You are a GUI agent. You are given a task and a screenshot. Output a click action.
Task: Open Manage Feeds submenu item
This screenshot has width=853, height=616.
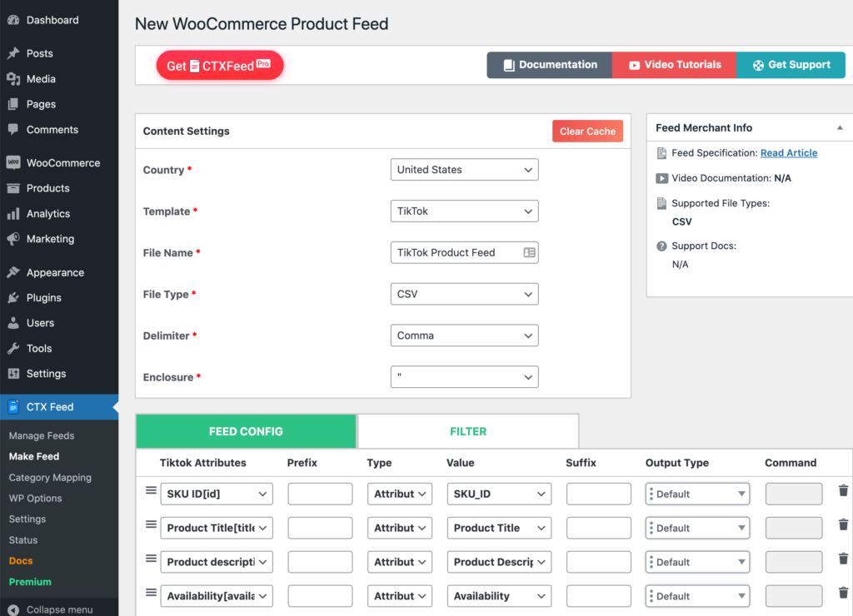tap(42, 435)
